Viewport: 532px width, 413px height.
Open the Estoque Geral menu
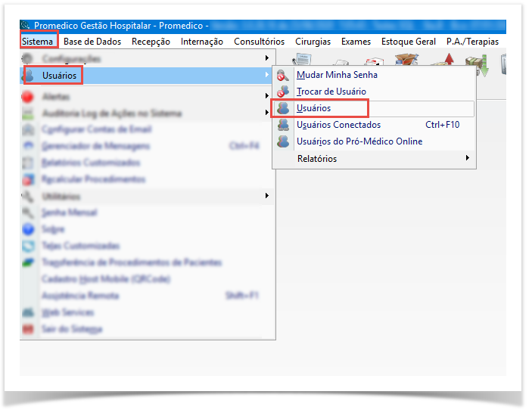tap(409, 42)
